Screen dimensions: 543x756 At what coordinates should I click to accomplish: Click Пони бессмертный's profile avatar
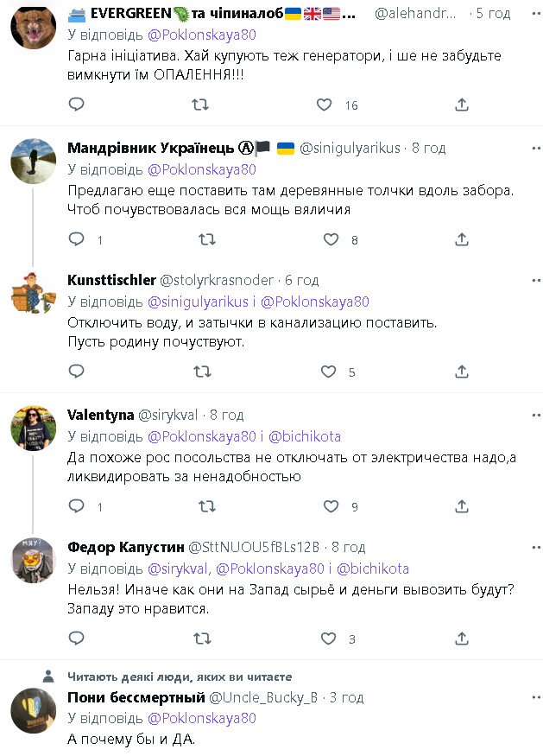pyautogui.click(x=34, y=710)
